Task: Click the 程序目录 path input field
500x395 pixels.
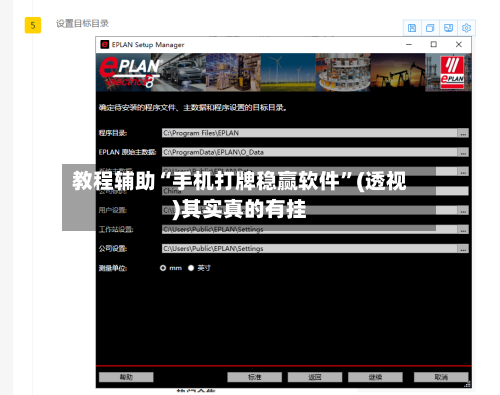Action: [x=310, y=133]
